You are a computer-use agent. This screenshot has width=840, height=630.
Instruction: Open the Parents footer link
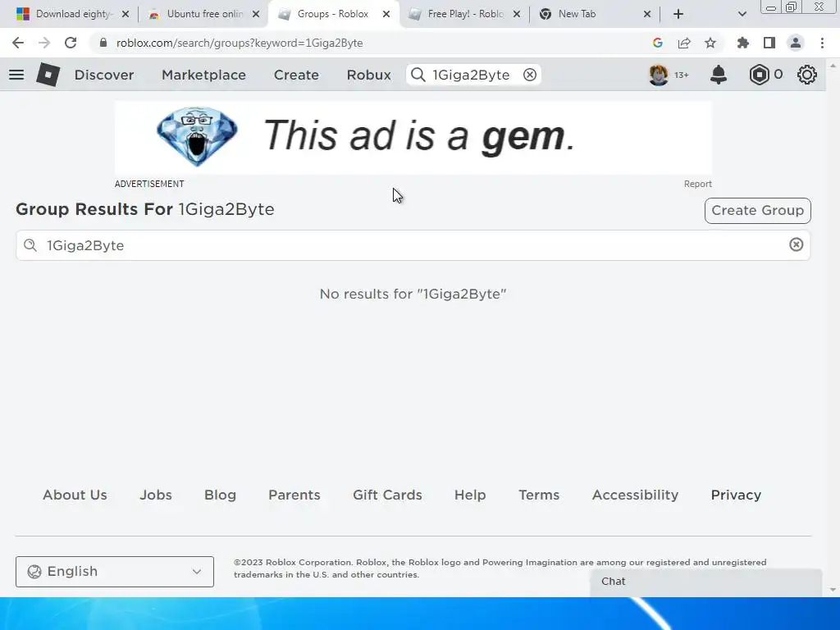pyautogui.click(x=294, y=495)
